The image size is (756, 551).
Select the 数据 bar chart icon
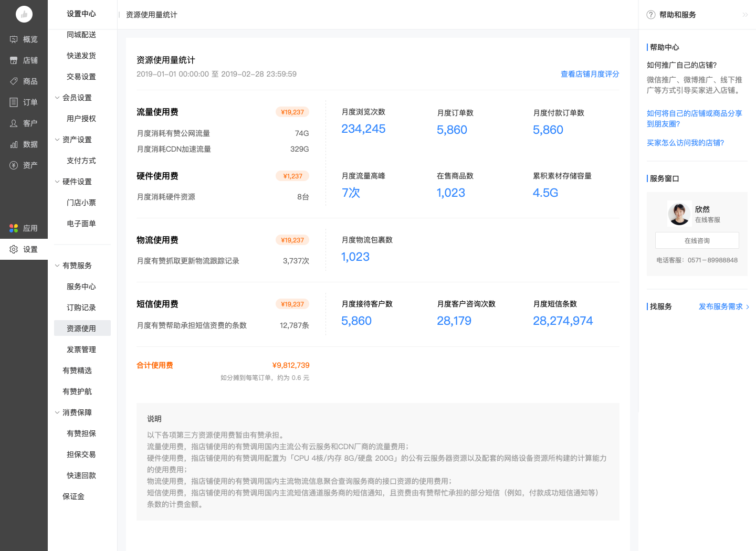[14, 144]
